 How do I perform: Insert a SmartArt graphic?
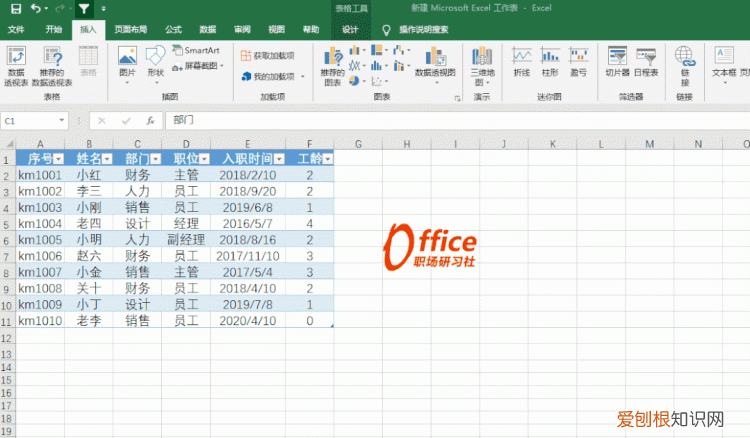[x=196, y=50]
